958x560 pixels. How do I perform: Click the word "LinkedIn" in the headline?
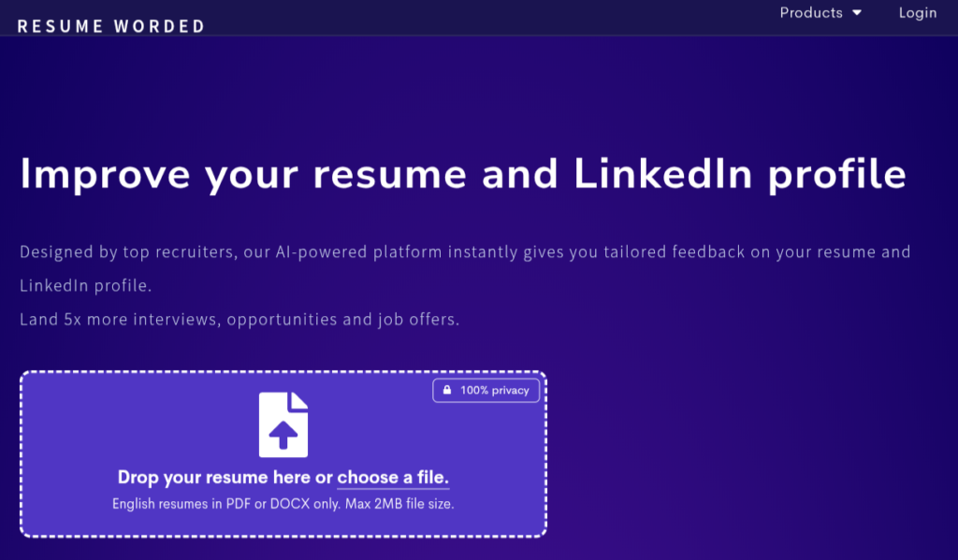pyautogui.click(x=663, y=174)
